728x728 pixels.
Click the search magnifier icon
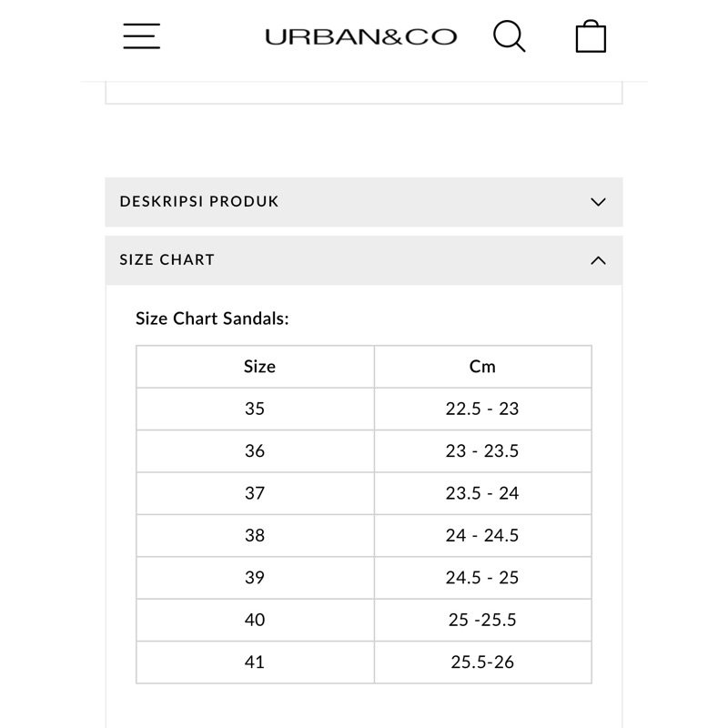pos(509,36)
